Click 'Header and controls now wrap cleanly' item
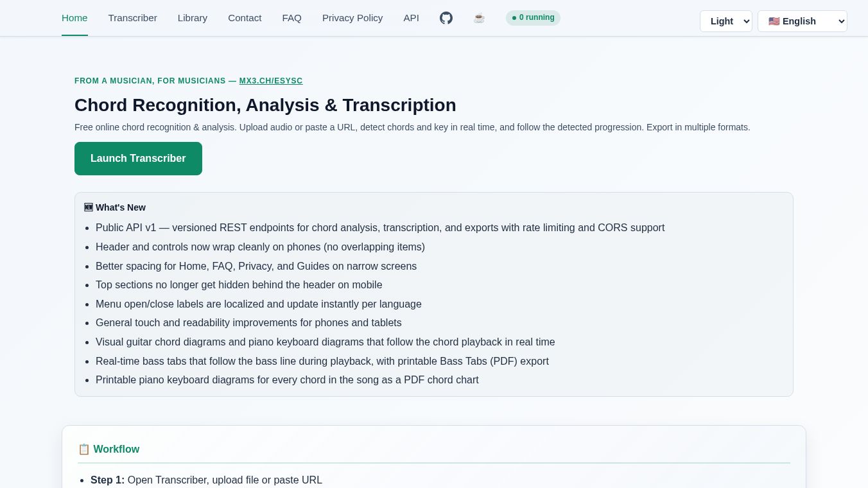The image size is (868, 488). click(260, 247)
